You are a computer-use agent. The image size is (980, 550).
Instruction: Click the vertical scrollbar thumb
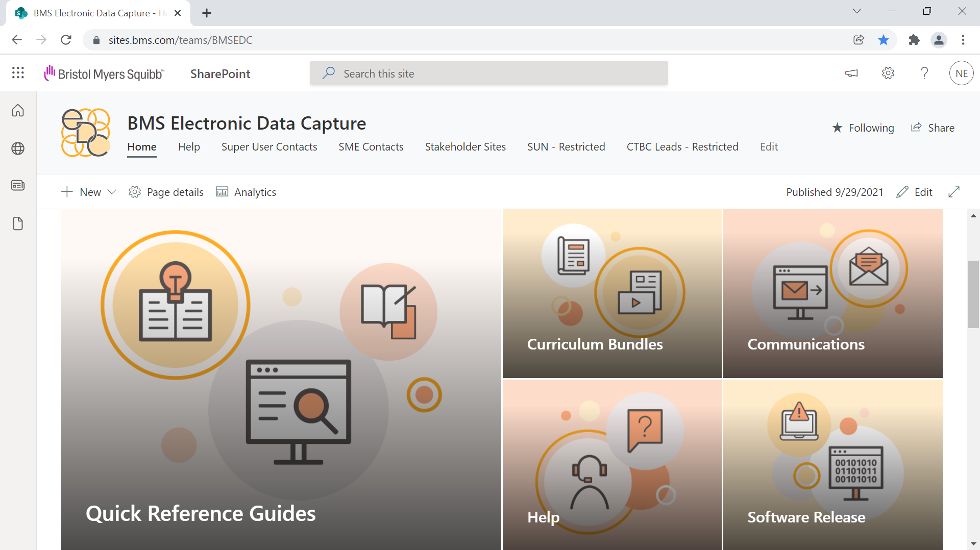click(973, 294)
